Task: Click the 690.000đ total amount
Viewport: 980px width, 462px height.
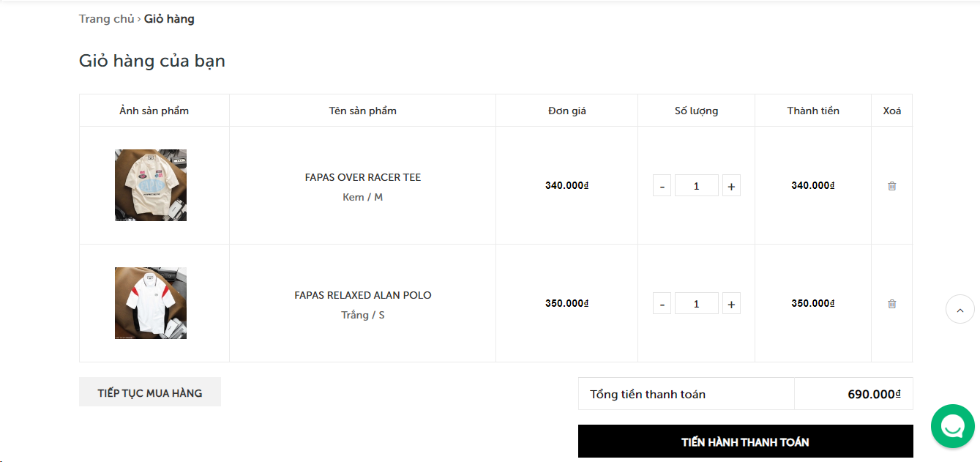Action: [x=874, y=394]
